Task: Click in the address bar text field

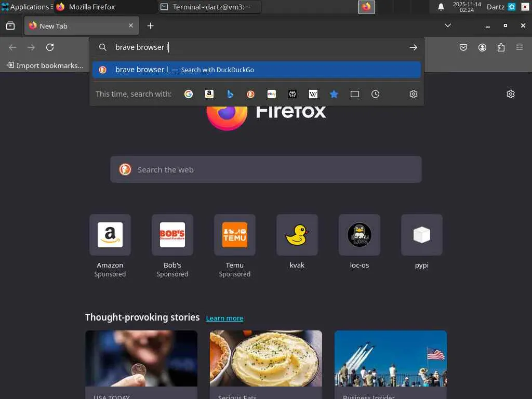Action: [258, 47]
